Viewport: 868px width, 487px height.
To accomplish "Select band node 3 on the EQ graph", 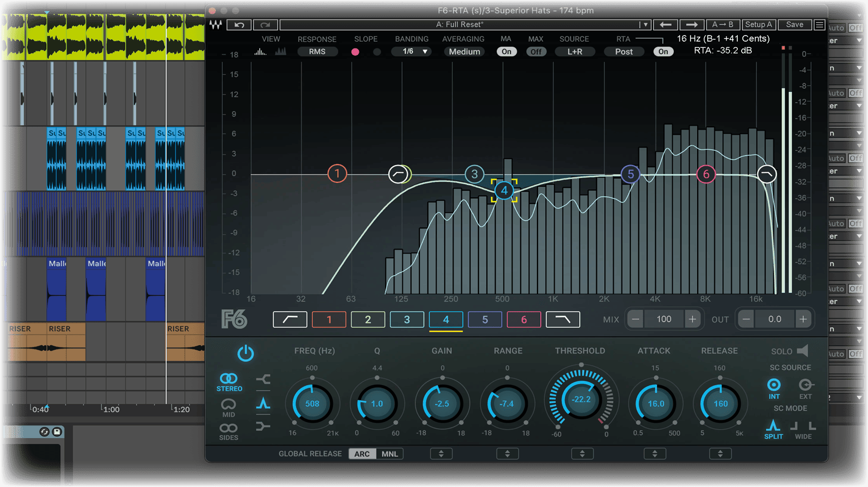I will pos(475,174).
